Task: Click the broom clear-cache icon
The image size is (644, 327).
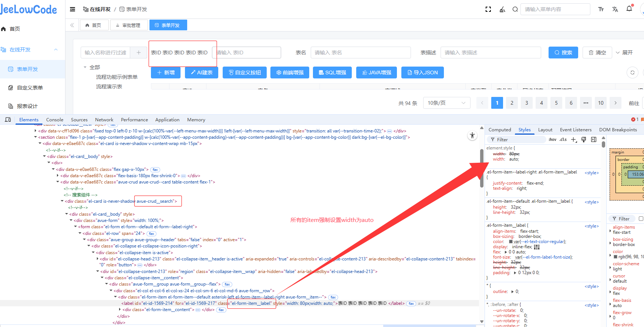Action: pyautogui.click(x=502, y=9)
